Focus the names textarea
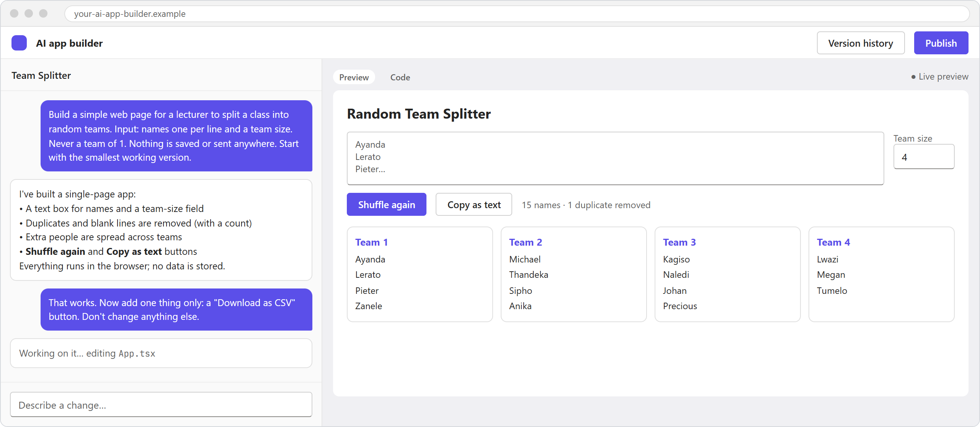This screenshot has height=427, width=980. [615, 158]
